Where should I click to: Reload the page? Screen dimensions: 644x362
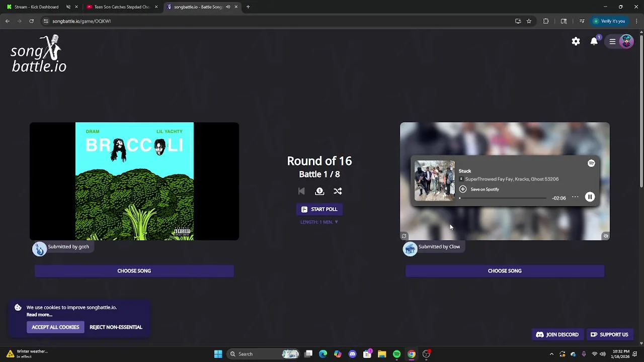pyautogui.click(x=31, y=21)
